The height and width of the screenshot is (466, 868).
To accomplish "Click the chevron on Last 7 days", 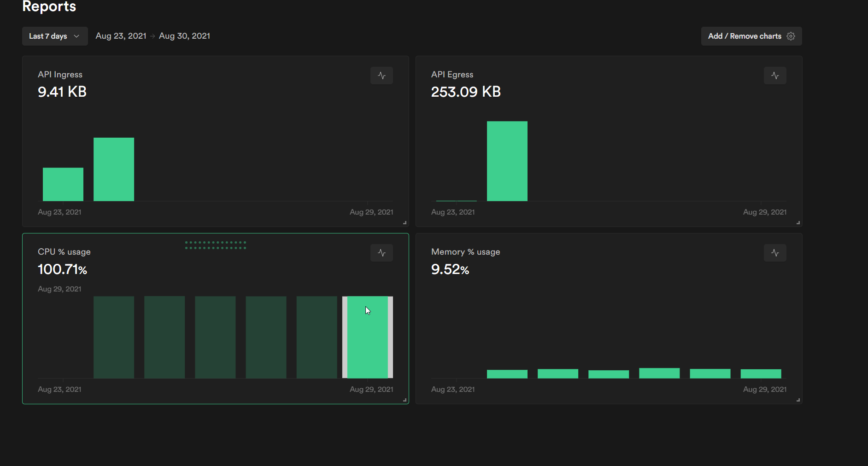I will (x=76, y=36).
